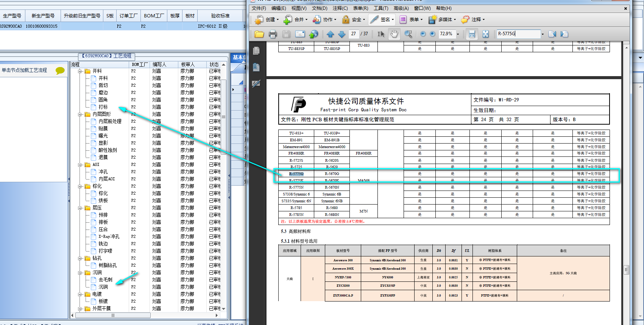The image size is (644, 325).
Task: Open the zoom level dropdown arrow
Action: 458,34
